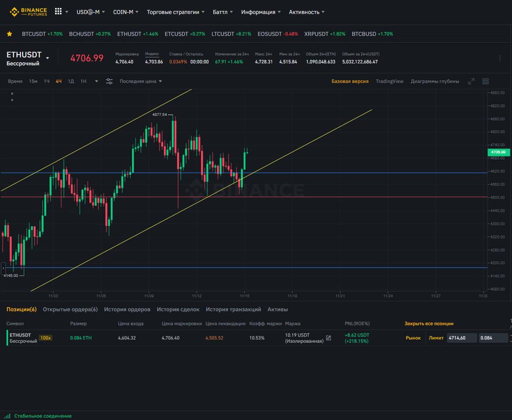Open the Баттл dropdown menu
Viewport: 512px width, 420px height.
(223, 12)
